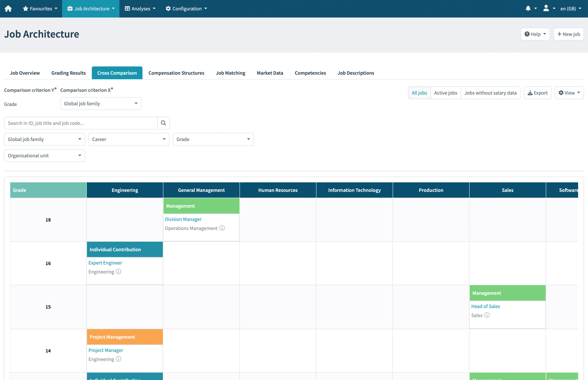Viewport: 588px width, 380px height.
Task: Export the cross comparison
Action: coord(537,93)
